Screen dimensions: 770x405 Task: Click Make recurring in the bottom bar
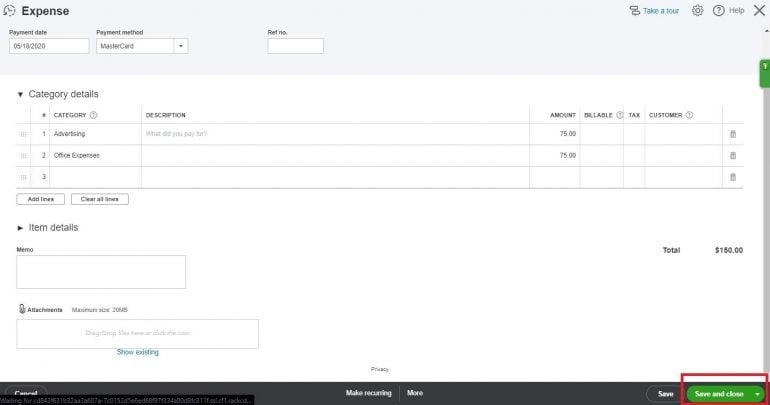[x=368, y=393]
